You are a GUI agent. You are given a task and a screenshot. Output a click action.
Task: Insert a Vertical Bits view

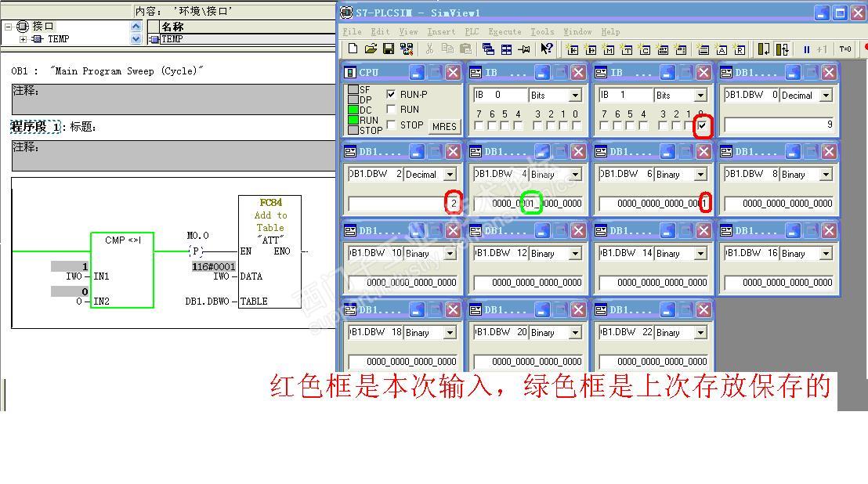(x=681, y=50)
